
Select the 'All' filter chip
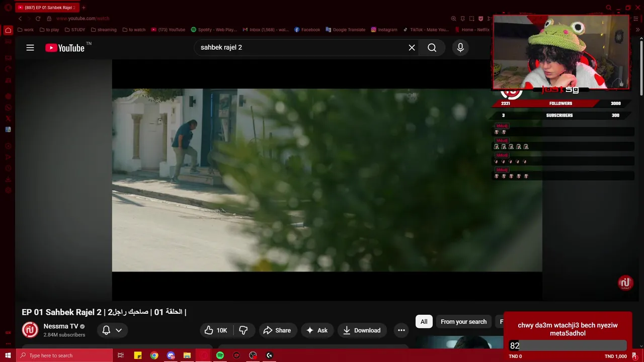click(424, 322)
